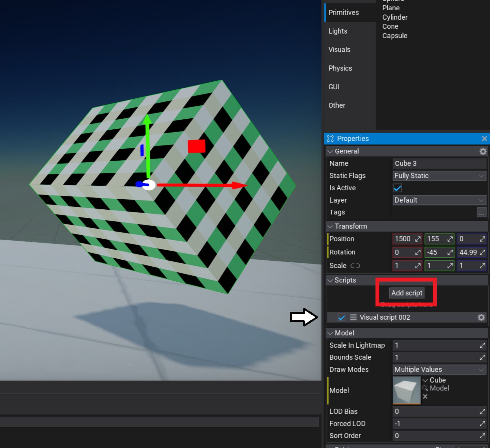Click the Position X value slider arrow
The image size is (490, 448).
click(x=418, y=239)
